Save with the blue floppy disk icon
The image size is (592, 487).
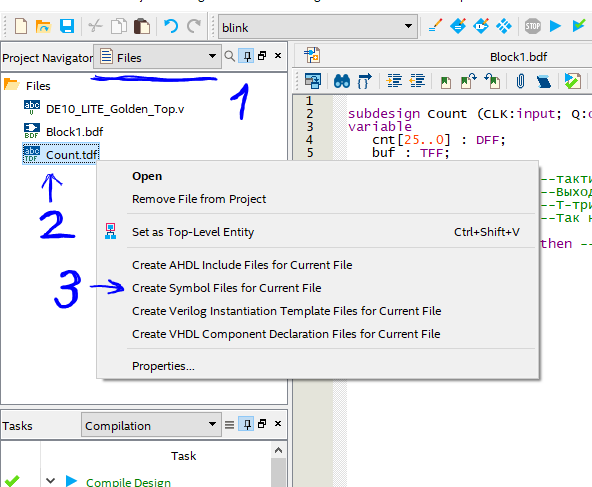(x=67, y=26)
